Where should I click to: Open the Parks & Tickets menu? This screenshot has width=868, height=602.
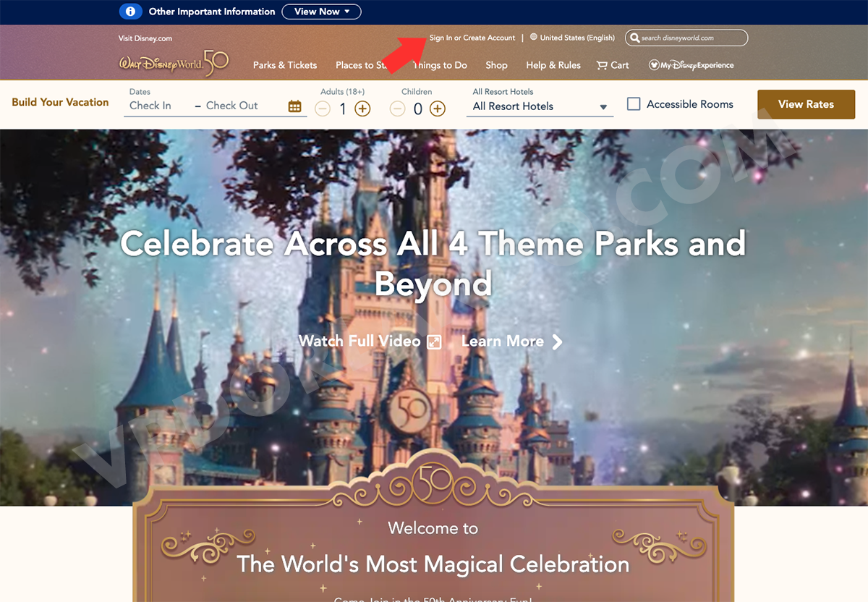tap(285, 65)
